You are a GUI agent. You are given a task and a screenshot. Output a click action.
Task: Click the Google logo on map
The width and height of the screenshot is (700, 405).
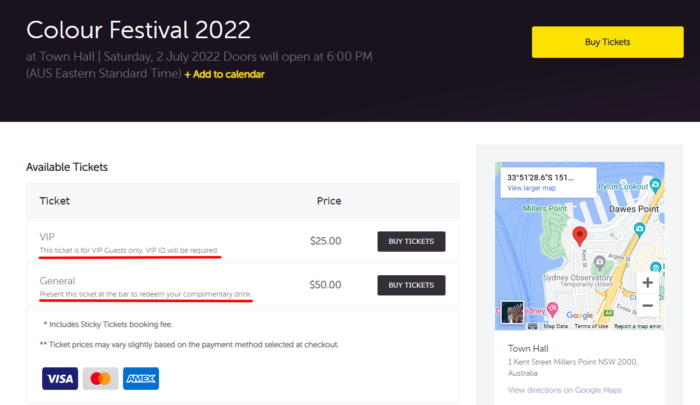click(579, 315)
